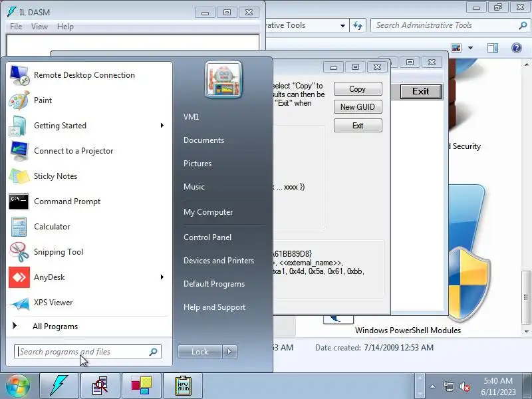Expand All Programs list
This screenshot has height=399, width=532.
click(x=88, y=327)
